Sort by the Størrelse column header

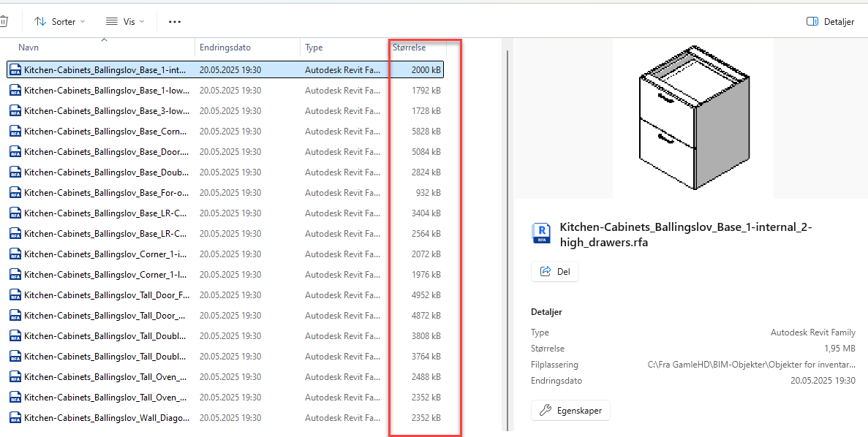pos(409,47)
